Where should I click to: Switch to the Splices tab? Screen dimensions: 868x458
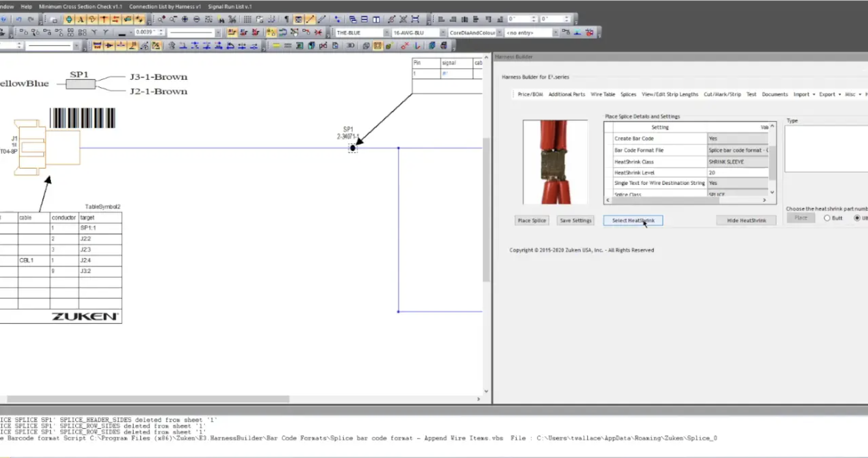[x=628, y=94]
